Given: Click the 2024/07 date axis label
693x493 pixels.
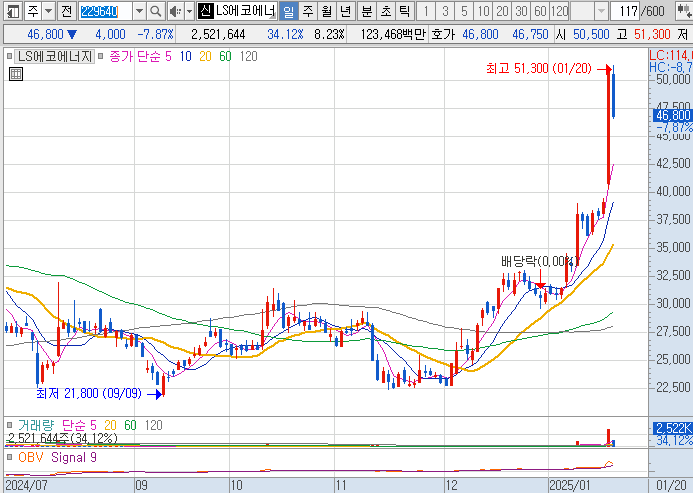Looking at the screenshot, I should 26,485.
